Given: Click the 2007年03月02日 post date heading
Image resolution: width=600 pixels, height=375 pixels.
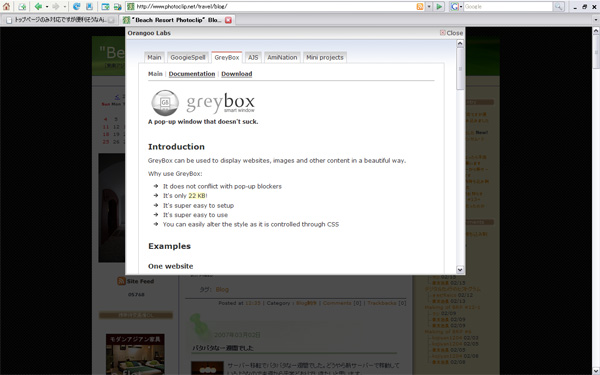Looking at the screenshot, I should tap(237, 335).
